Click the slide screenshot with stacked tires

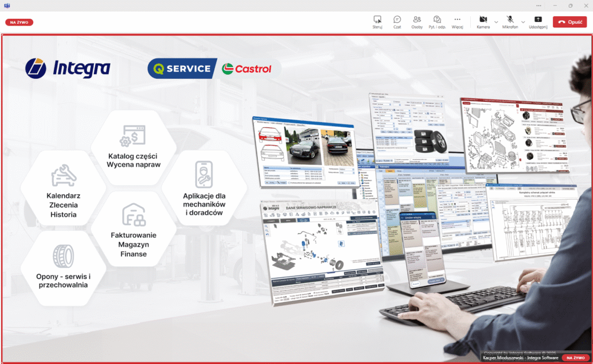pos(408,129)
